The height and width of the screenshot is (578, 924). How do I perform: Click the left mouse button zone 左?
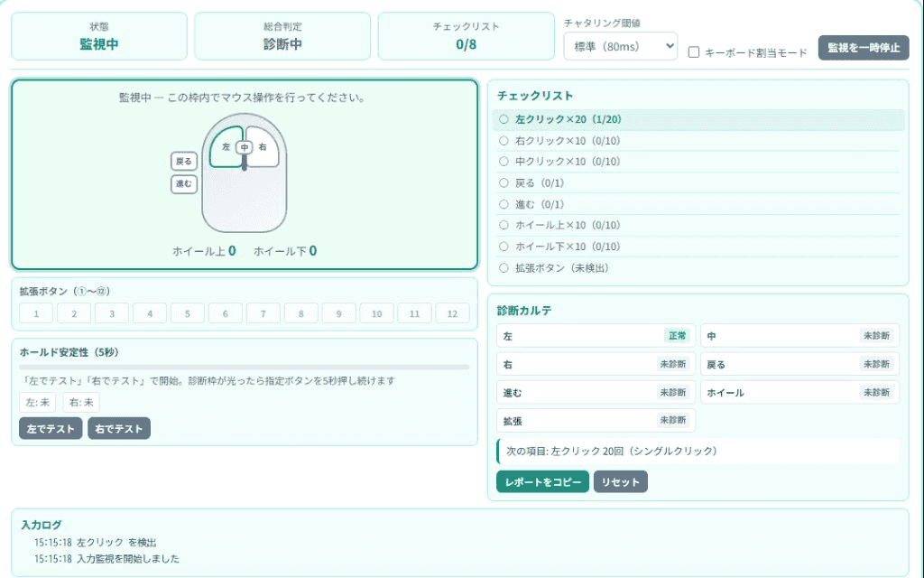point(225,147)
